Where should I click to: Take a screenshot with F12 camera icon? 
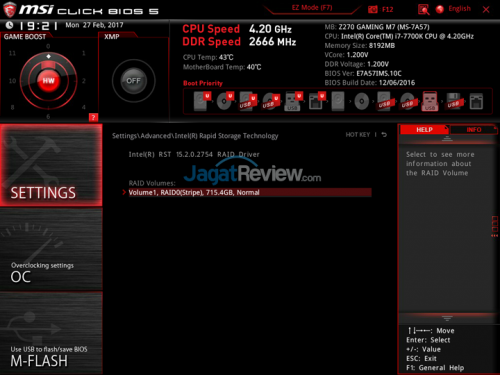[372, 9]
